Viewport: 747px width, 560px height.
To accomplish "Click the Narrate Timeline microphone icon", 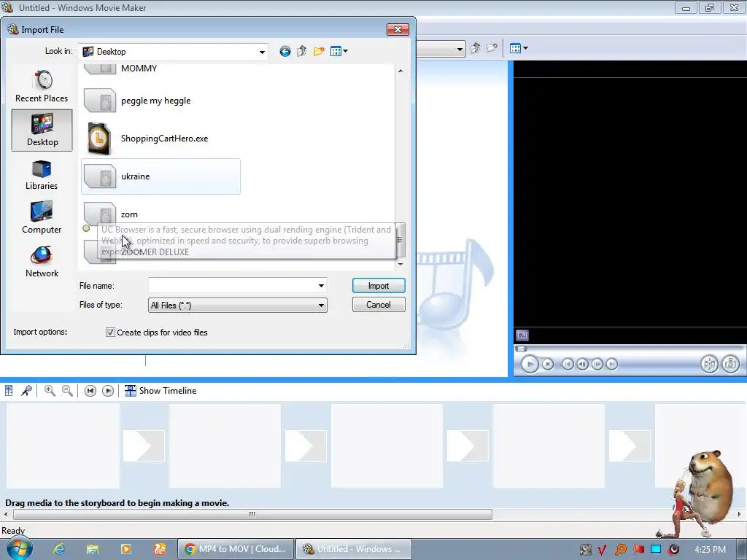I will 26,391.
